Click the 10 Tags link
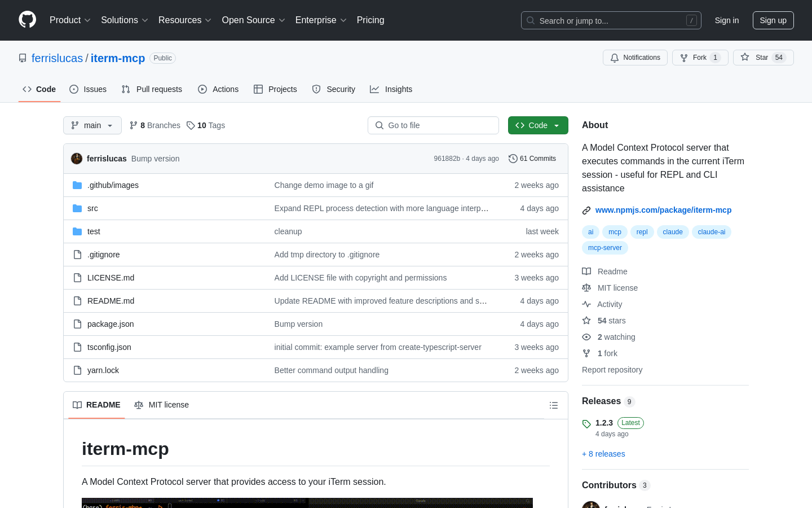 tap(206, 125)
